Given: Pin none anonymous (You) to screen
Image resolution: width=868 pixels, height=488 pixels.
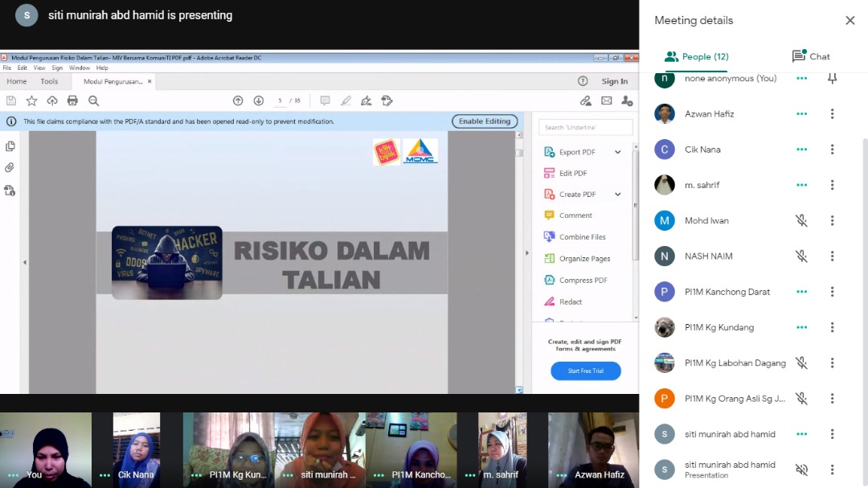Looking at the screenshot, I should pyautogui.click(x=832, y=78).
